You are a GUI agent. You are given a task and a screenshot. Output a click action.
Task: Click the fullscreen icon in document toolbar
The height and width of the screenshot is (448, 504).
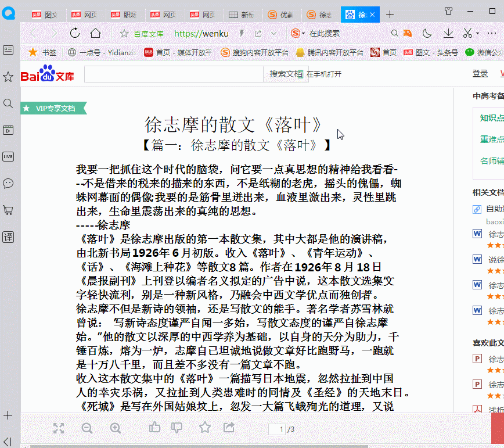point(59,428)
